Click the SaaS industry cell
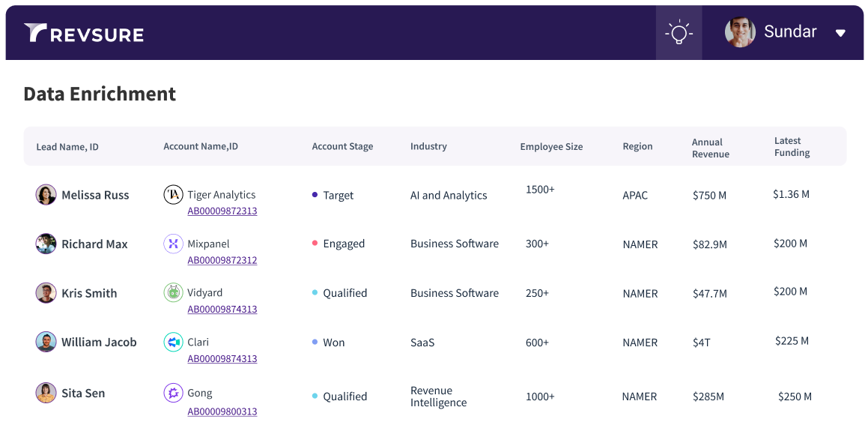This screenshot has height=443, width=868. (422, 343)
